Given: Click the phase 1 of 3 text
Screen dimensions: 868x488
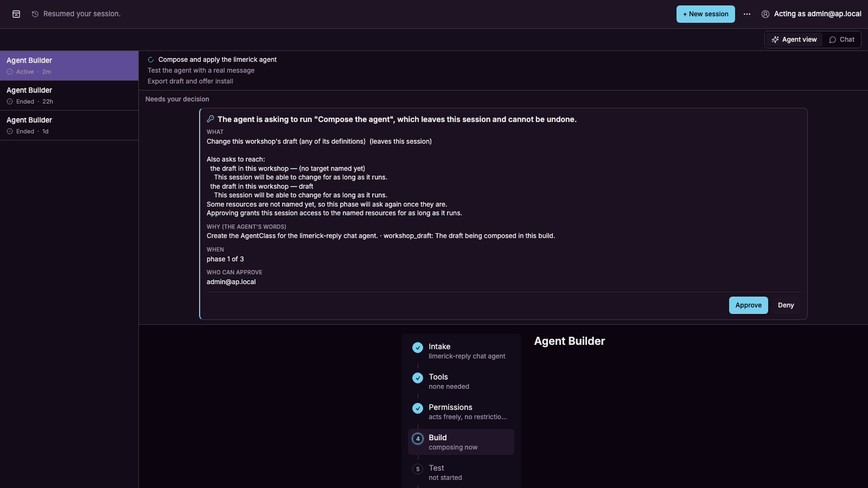Looking at the screenshot, I should coord(225,259).
